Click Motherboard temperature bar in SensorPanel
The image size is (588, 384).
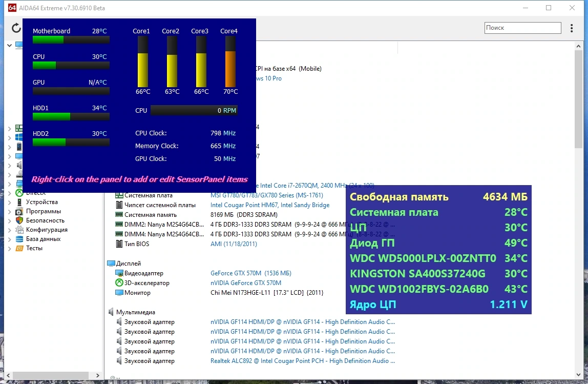(x=71, y=40)
